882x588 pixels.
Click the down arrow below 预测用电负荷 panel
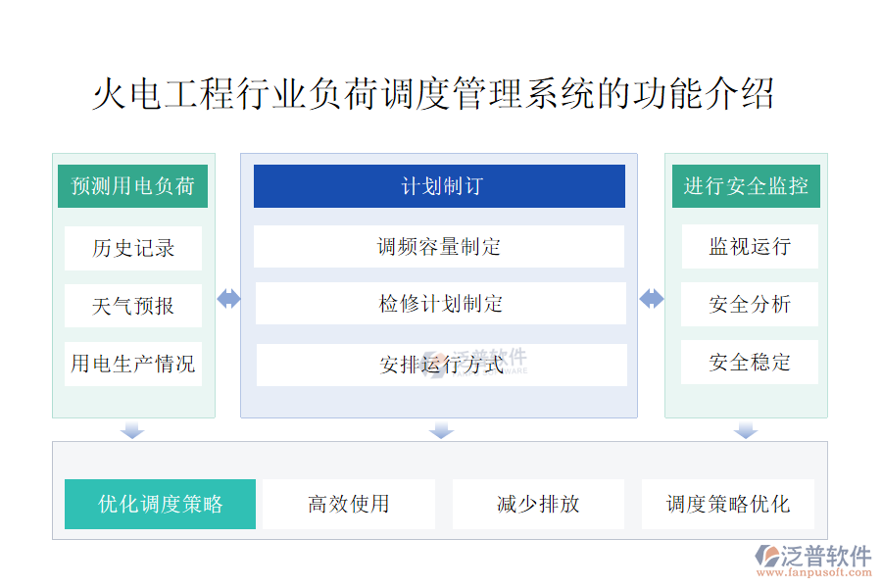[132, 429]
